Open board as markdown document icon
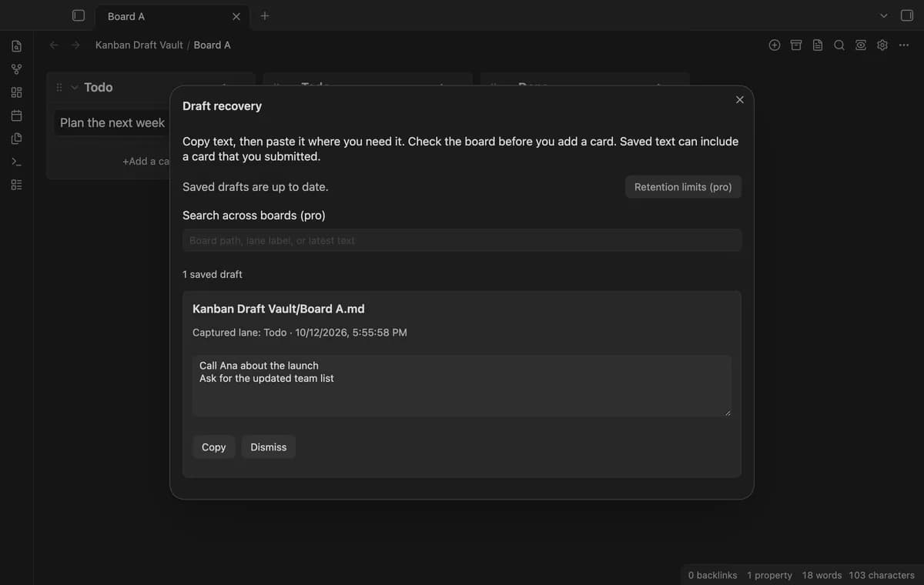The height and width of the screenshot is (585, 924). pos(818,45)
